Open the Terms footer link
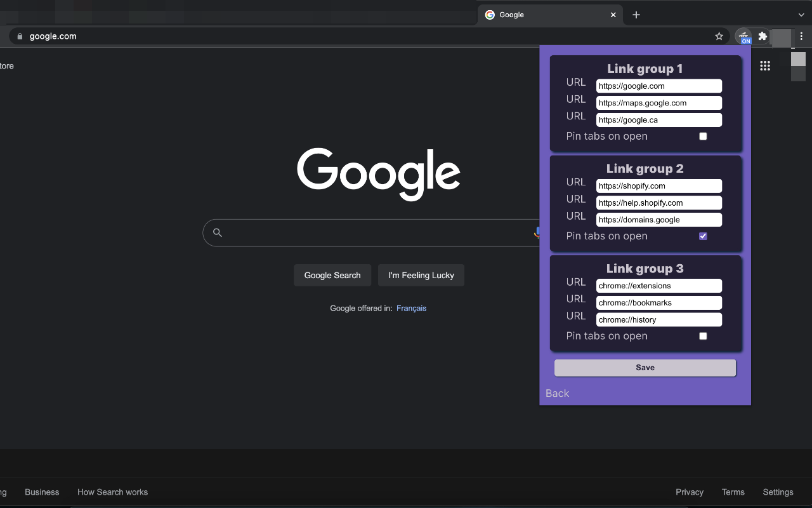Viewport: 812px width, 508px height. [733, 492]
